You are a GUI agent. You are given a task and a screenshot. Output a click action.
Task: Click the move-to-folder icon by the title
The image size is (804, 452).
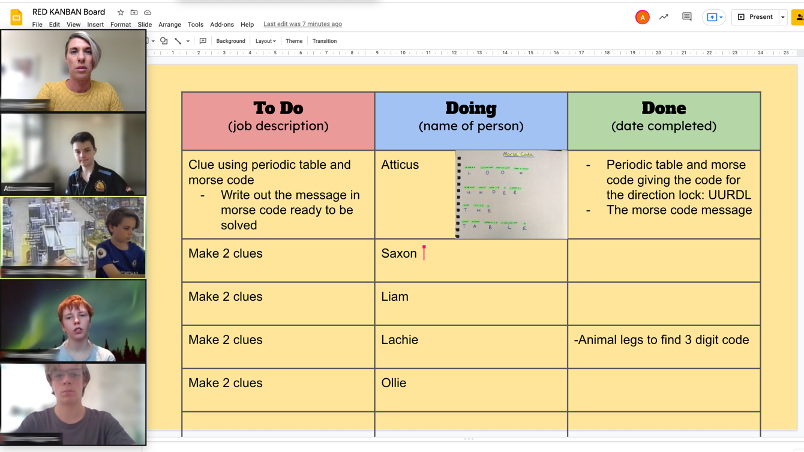point(134,12)
